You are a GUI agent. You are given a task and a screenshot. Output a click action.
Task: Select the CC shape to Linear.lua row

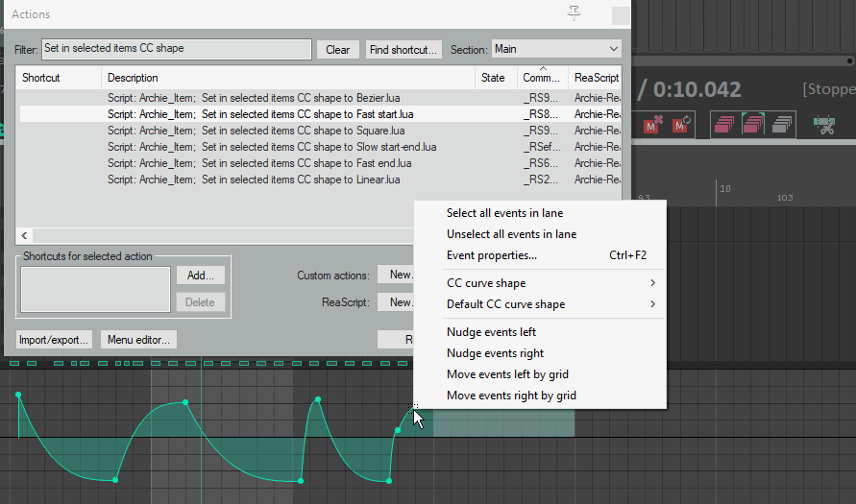coord(320,180)
